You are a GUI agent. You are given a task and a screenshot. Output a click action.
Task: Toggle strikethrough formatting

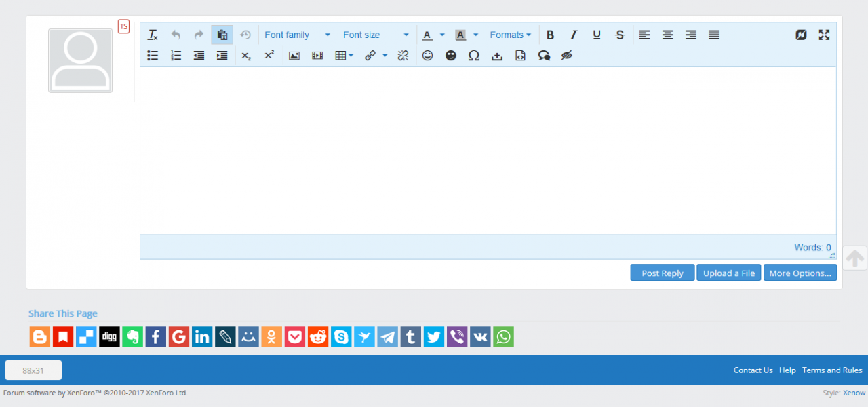[x=620, y=35]
